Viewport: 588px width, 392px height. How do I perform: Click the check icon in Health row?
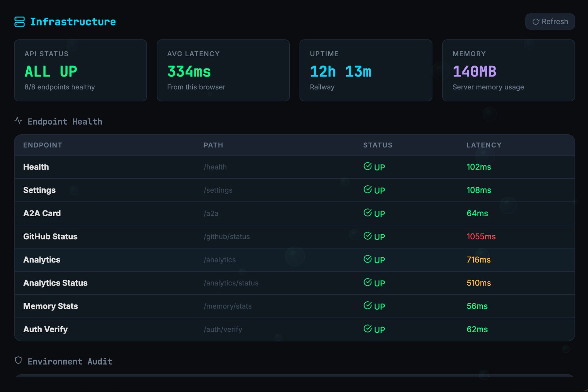coord(367,166)
